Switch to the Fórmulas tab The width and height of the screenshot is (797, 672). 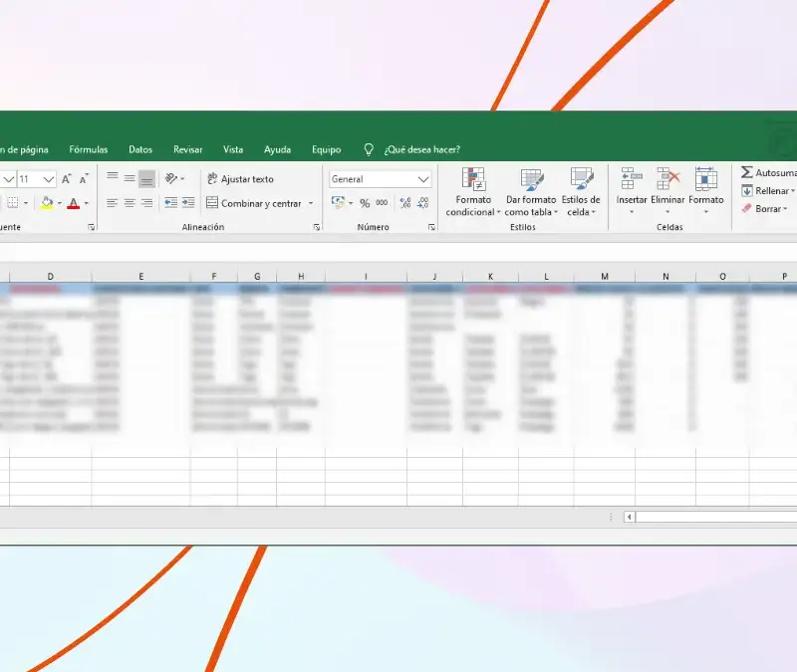pos(89,149)
